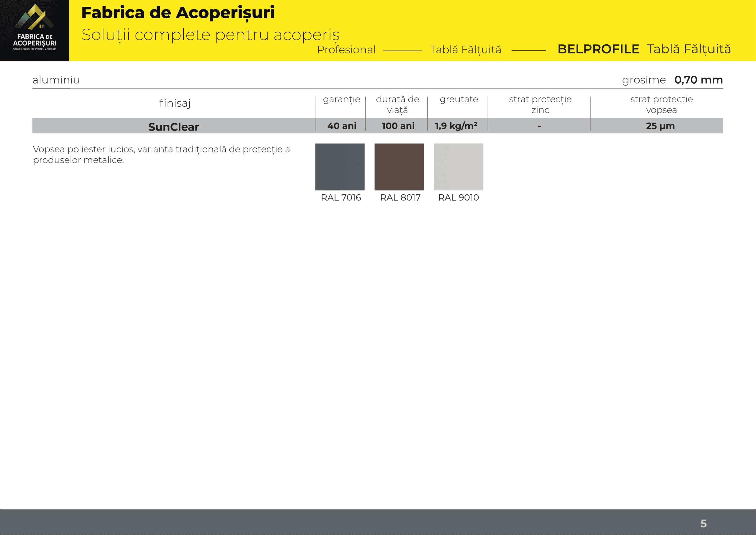Image resolution: width=756 pixels, height=535 pixels.
Task: Click the Fabrica de Acoperișuri title
Action: click(x=178, y=13)
